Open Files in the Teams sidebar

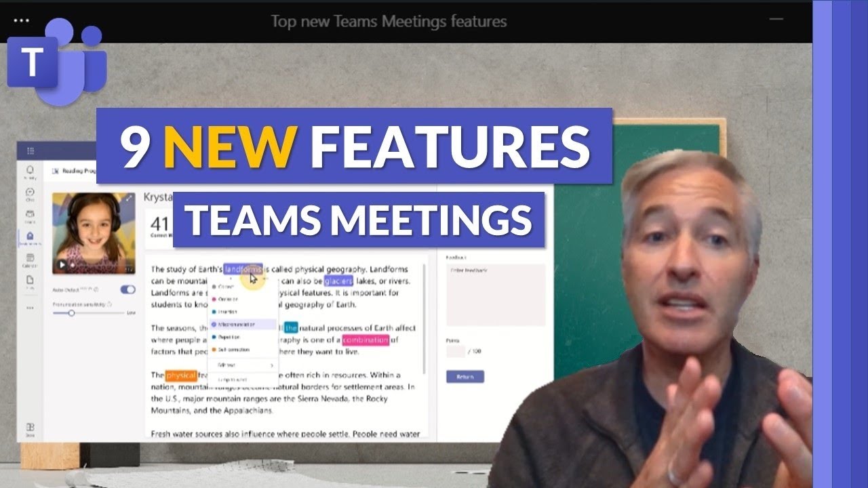[x=30, y=282]
